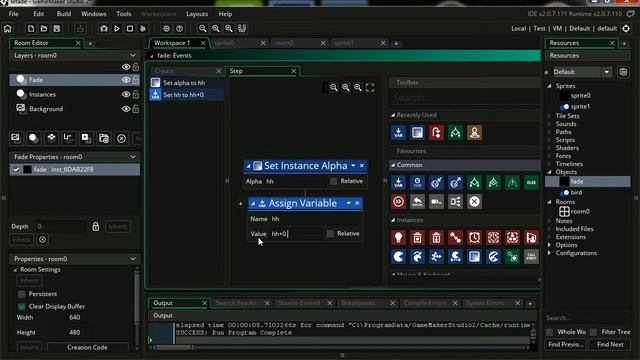The image size is (640, 360).
Task: Pick the brown stamp icon in Recently Used
Action: [x=474, y=133]
